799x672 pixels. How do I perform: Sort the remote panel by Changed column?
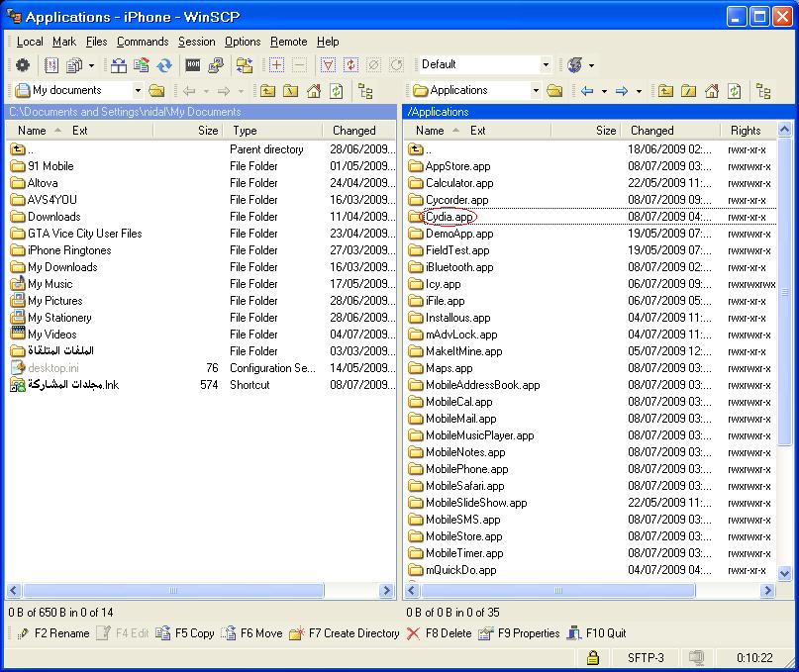[x=651, y=131]
